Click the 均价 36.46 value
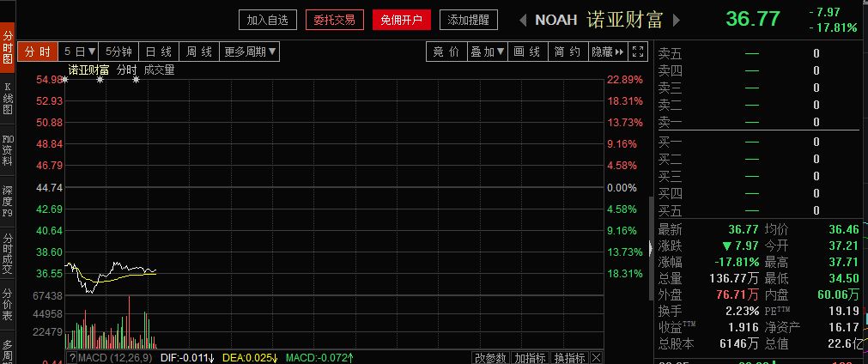The height and width of the screenshot is (364, 868). click(x=844, y=229)
